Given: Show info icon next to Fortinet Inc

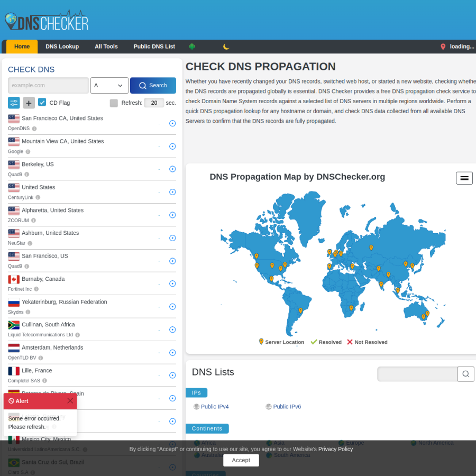Looking at the screenshot, I should [x=36, y=289].
